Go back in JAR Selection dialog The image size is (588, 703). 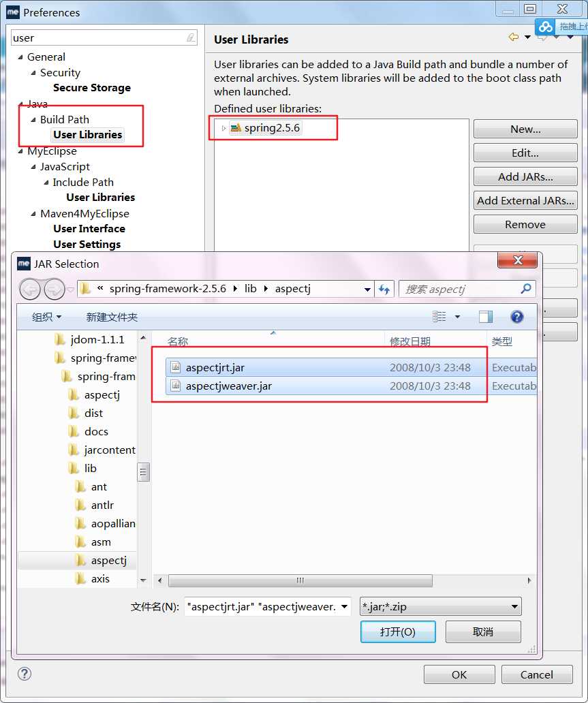(x=30, y=290)
